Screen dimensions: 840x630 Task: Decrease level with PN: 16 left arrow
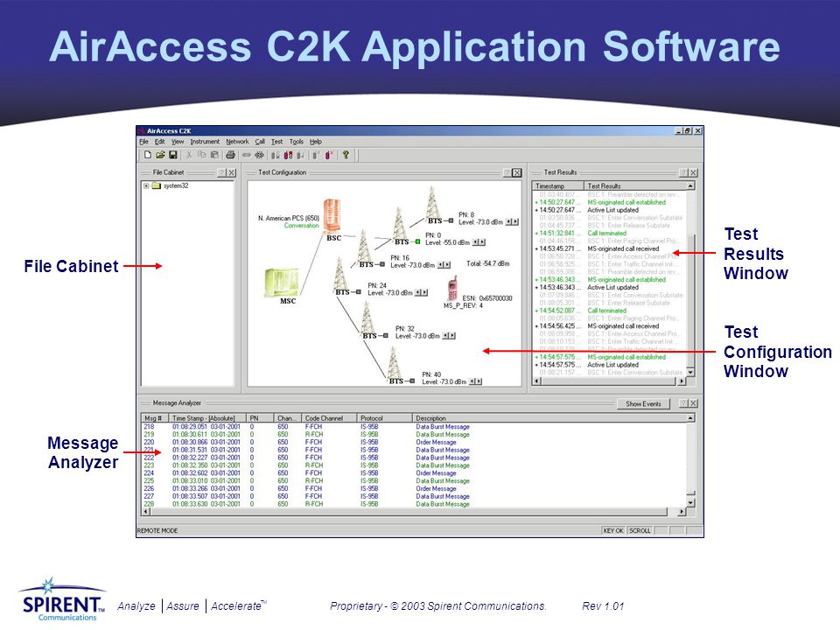440,264
